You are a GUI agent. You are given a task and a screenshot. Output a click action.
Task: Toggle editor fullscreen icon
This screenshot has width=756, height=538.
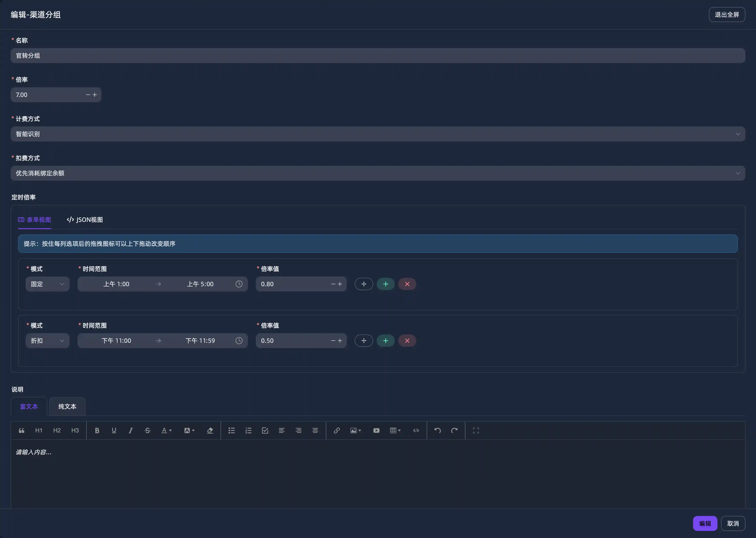(x=476, y=430)
